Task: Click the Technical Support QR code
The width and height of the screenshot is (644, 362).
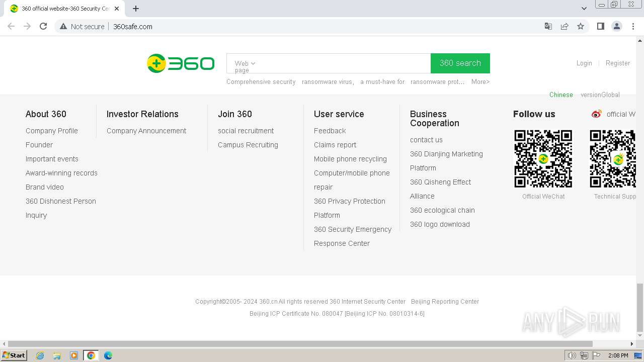Action: pyautogui.click(x=613, y=159)
